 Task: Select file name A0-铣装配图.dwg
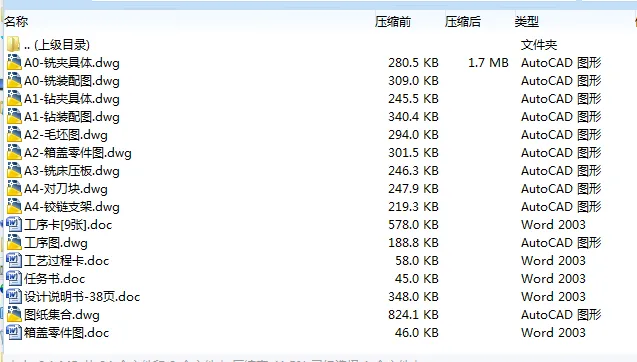coord(72,80)
